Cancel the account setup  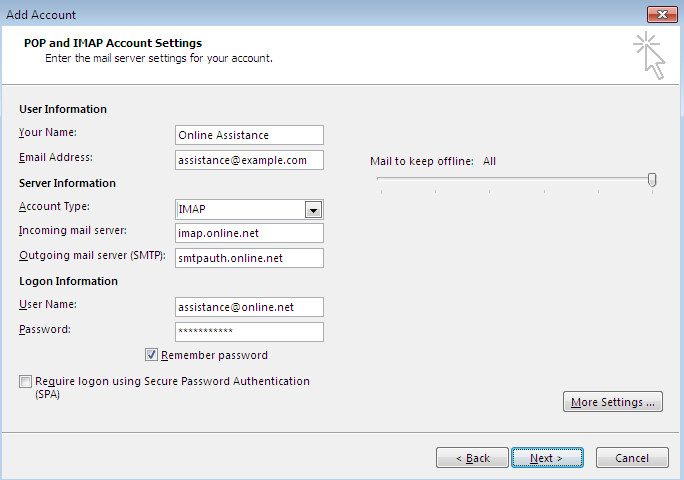[632, 458]
